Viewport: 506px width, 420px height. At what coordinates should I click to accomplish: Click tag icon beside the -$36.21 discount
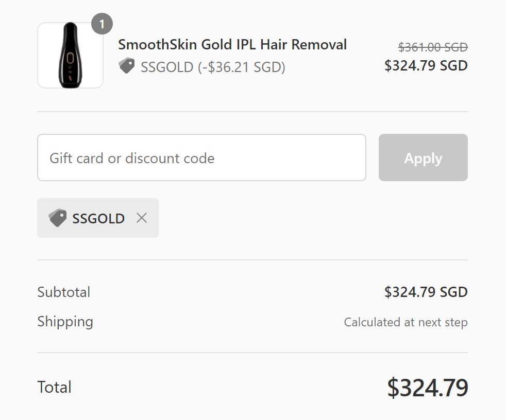tap(126, 66)
